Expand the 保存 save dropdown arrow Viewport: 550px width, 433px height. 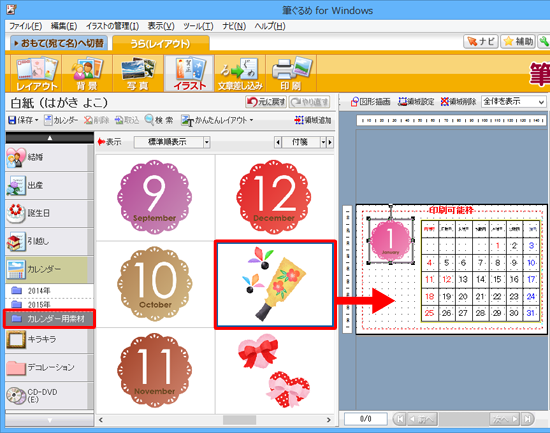(36, 120)
